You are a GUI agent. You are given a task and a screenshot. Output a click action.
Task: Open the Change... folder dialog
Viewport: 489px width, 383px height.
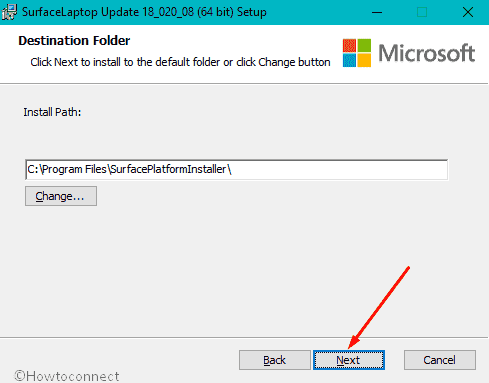pos(61,196)
